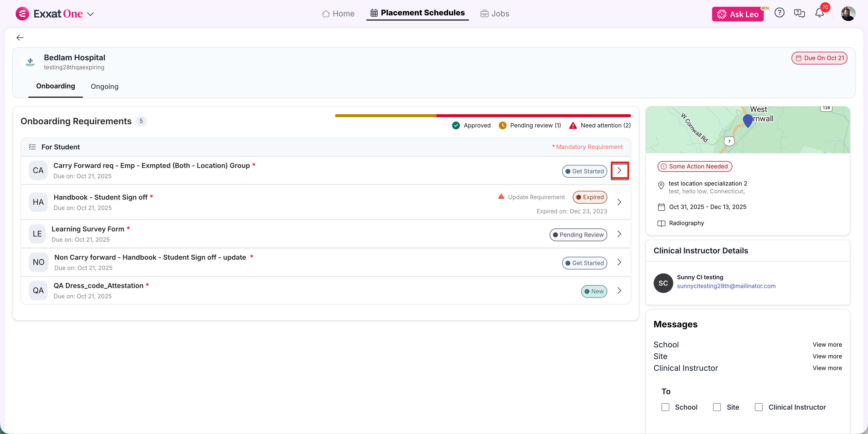868x434 pixels.
Task: Expand the Learning Survey Form row chevron
Action: [x=619, y=234]
